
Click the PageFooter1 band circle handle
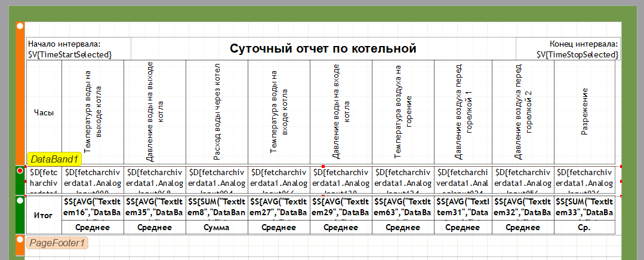click(20, 239)
